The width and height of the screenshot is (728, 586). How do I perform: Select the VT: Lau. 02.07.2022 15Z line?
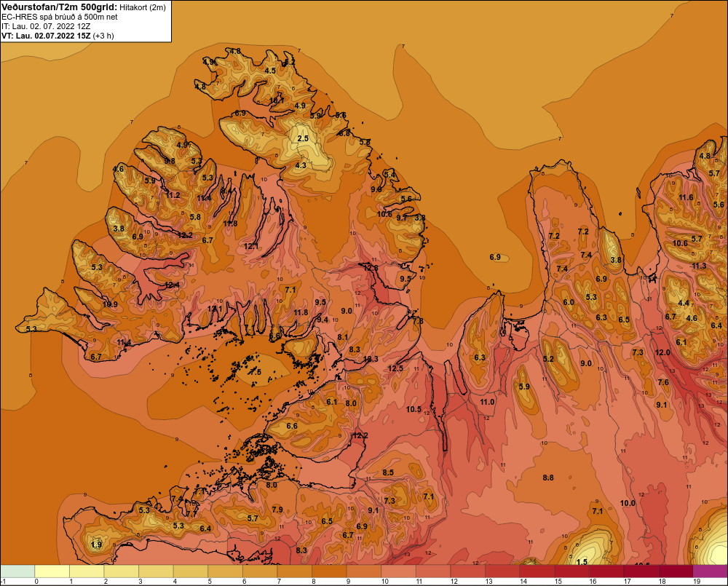tap(58, 35)
